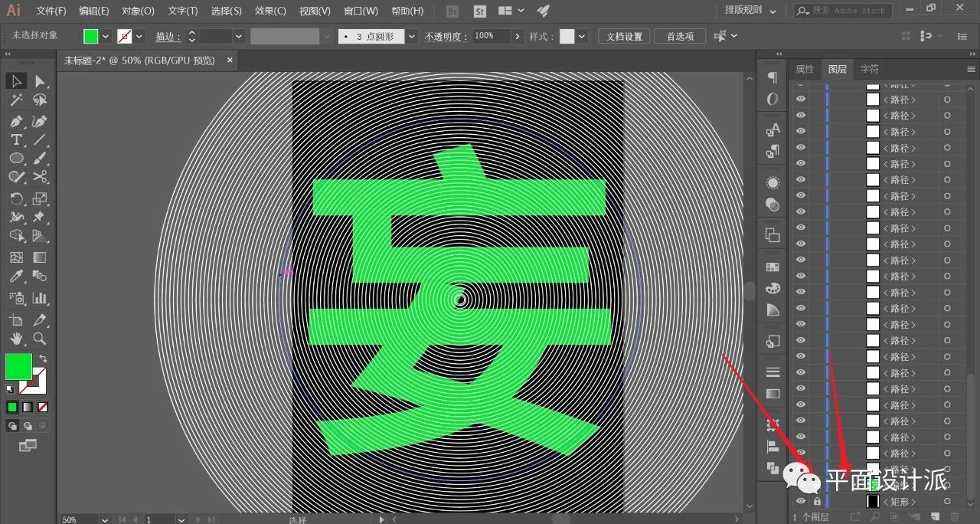Open the Stroke panel from dock

point(773,372)
